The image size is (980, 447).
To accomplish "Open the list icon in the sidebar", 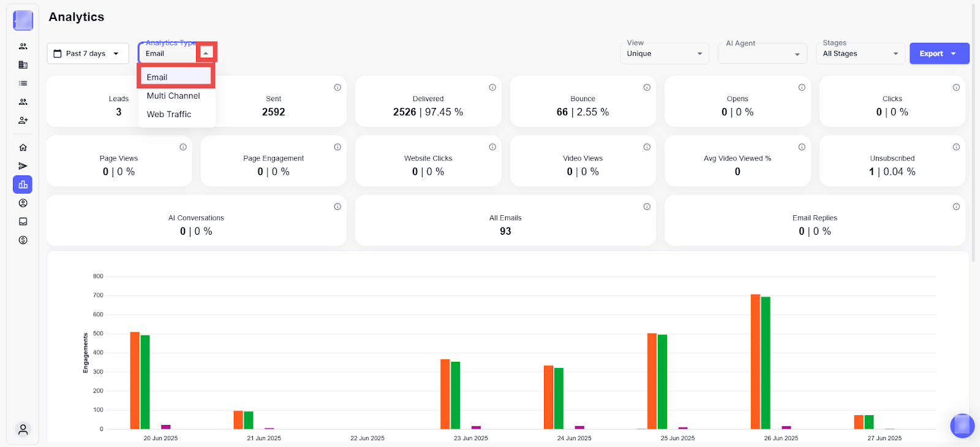I will point(23,83).
